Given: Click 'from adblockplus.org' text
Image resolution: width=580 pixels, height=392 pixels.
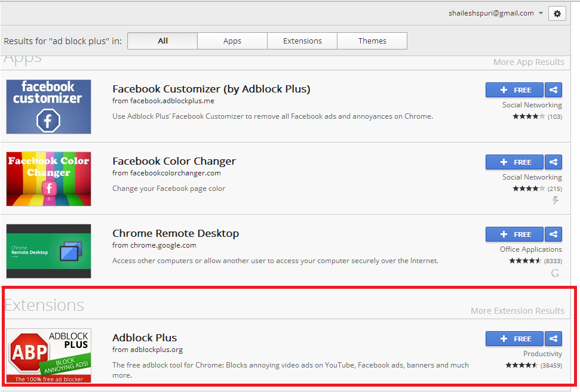Looking at the screenshot, I should (x=148, y=350).
